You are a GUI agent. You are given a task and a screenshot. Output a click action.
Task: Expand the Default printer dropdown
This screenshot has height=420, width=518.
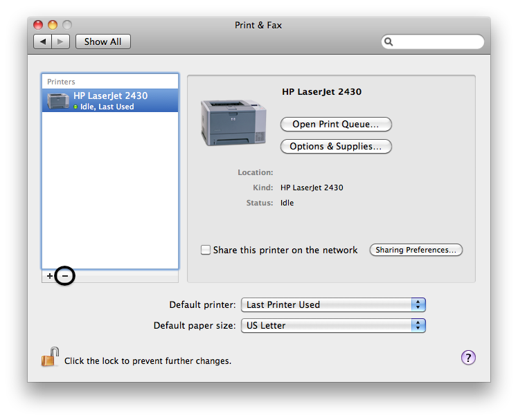pos(332,304)
